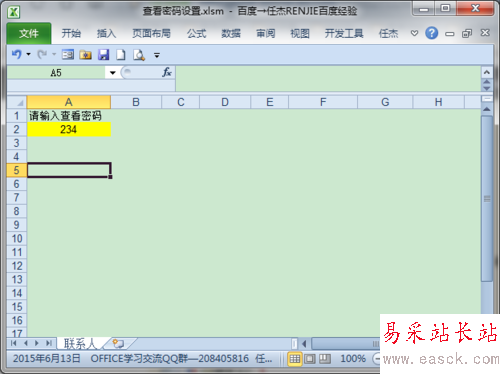The width and height of the screenshot is (500, 374).
Task: Switch to Page Layout view icon
Action: (310, 359)
